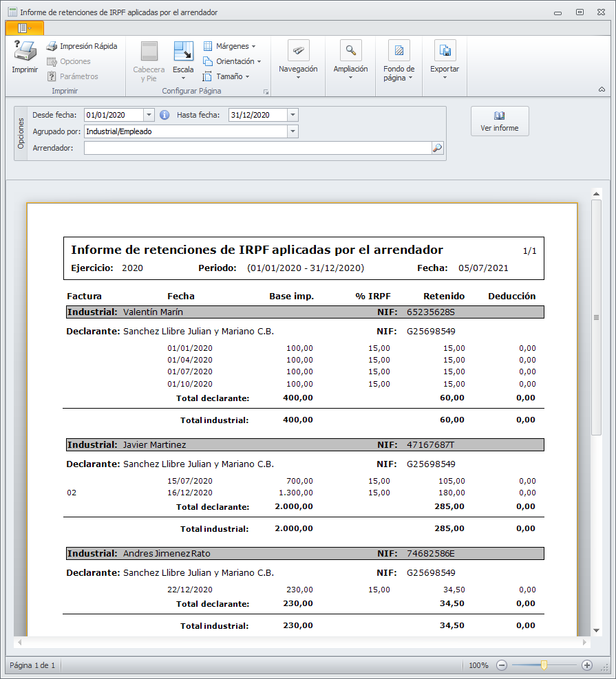This screenshot has height=679, width=616.
Task: Open the Agrupado por combo box
Action: click(191, 131)
